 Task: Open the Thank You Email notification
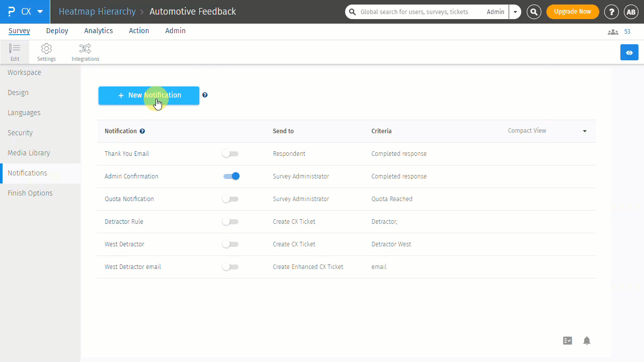click(127, 154)
